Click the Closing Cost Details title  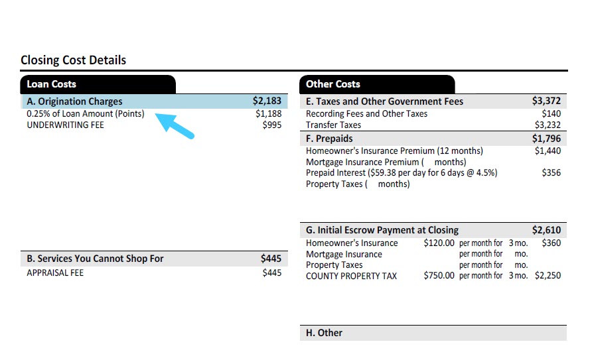(74, 60)
